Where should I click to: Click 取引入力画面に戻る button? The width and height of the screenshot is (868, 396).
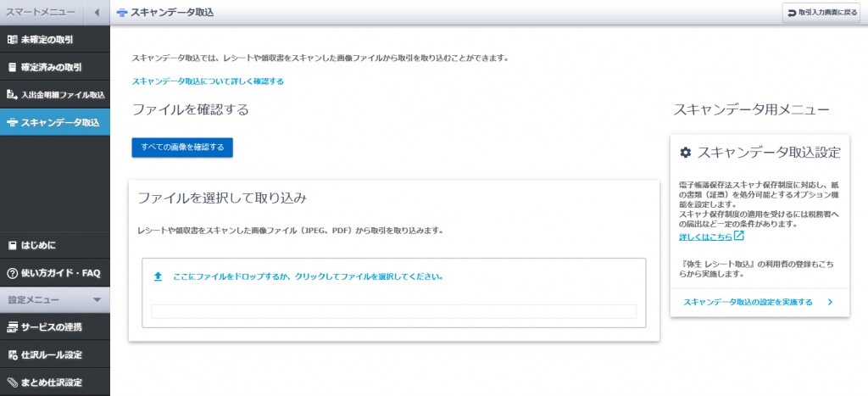(821, 13)
